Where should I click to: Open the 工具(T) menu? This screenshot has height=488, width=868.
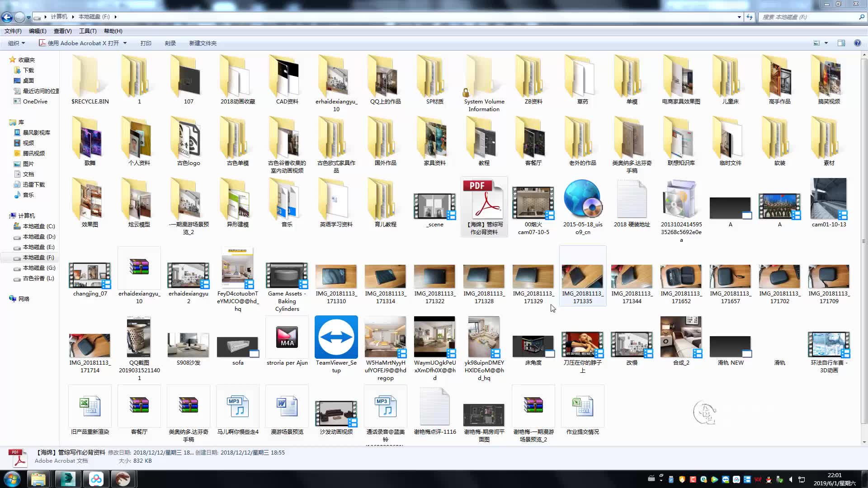[88, 31]
